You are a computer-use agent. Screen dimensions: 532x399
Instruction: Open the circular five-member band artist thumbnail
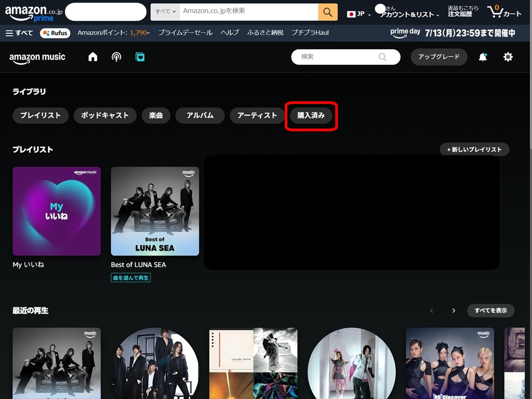coord(155,363)
